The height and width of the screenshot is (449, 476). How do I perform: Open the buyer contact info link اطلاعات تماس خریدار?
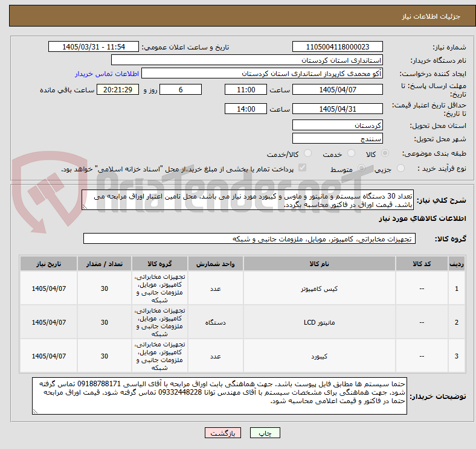click(107, 74)
